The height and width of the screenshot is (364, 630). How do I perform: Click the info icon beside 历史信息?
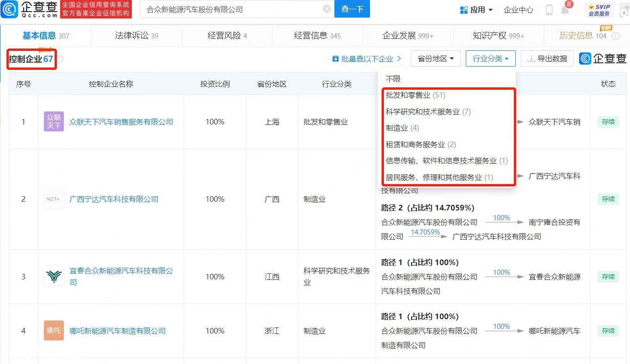pos(616,36)
